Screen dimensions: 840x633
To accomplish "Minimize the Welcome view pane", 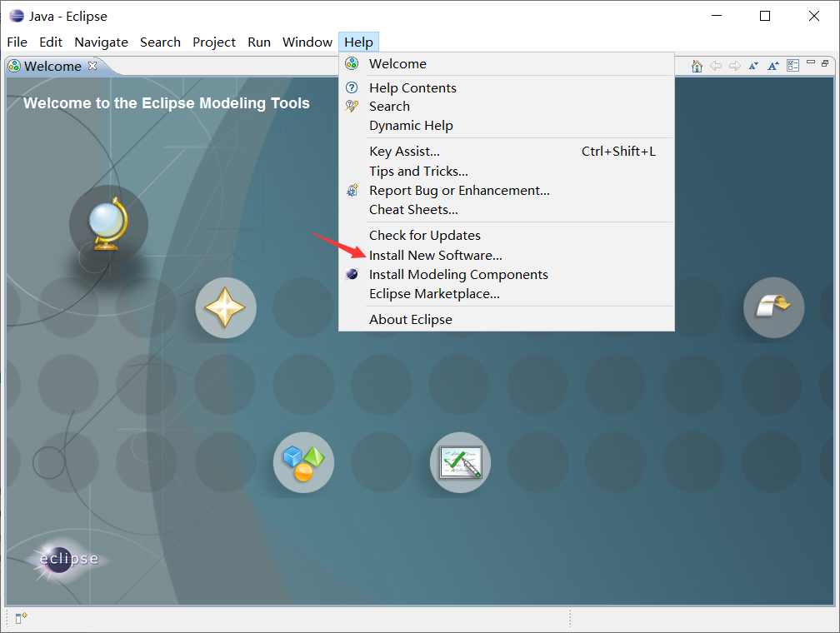I will click(811, 62).
